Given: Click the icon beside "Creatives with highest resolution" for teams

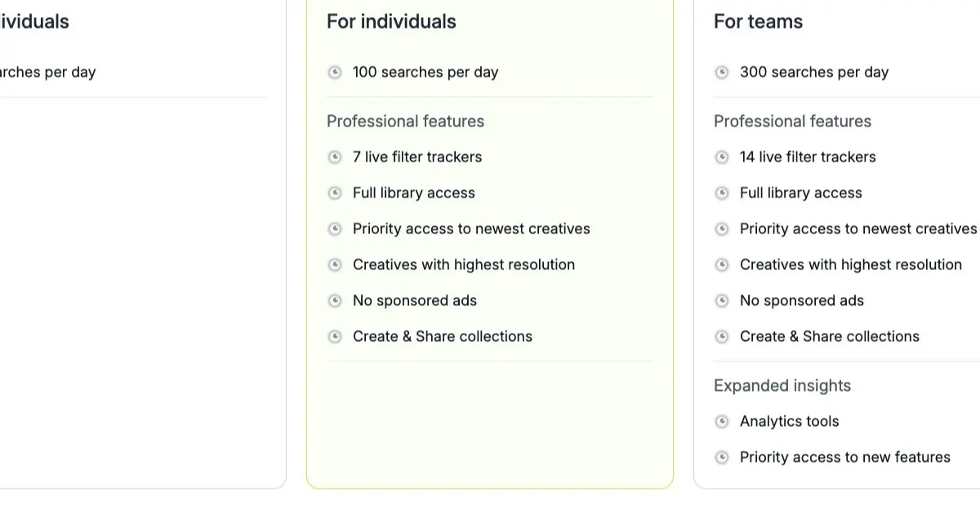Looking at the screenshot, I should point(722,264).
